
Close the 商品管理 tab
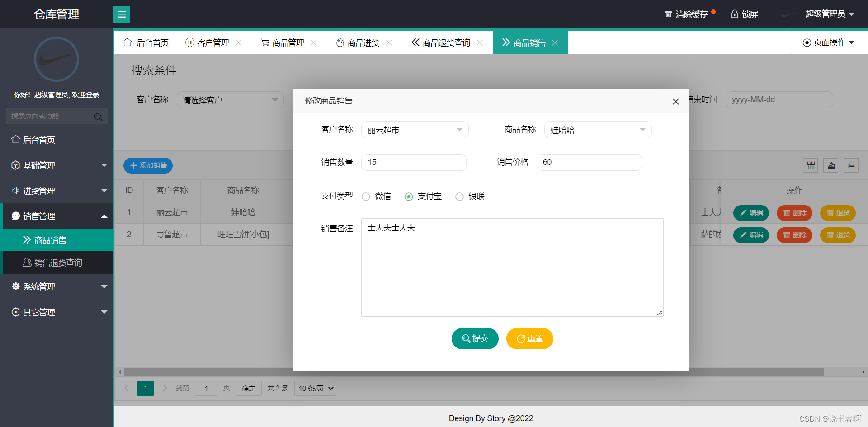pyautogui.click(x=314, y=42)
